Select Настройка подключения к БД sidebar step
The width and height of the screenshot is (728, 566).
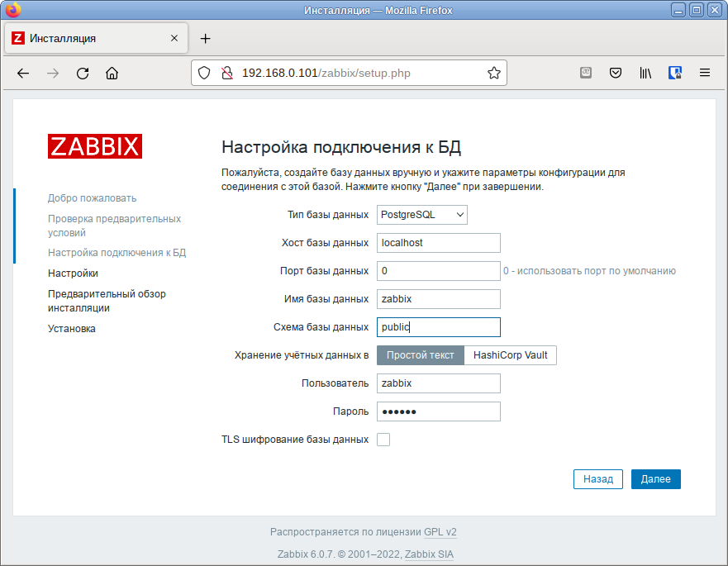[x=117, y=253]
